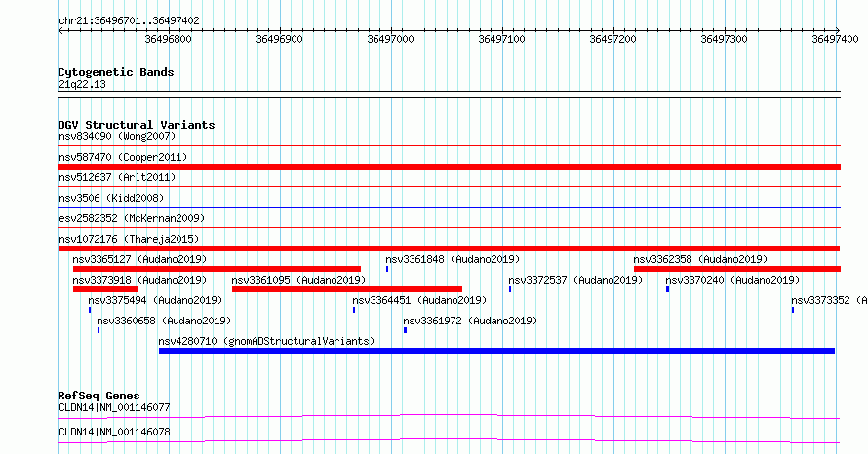The height and width of the screenshot is (454, 868).
Task: Select the red bar under nsv3365127
Action: pos(217,269)
